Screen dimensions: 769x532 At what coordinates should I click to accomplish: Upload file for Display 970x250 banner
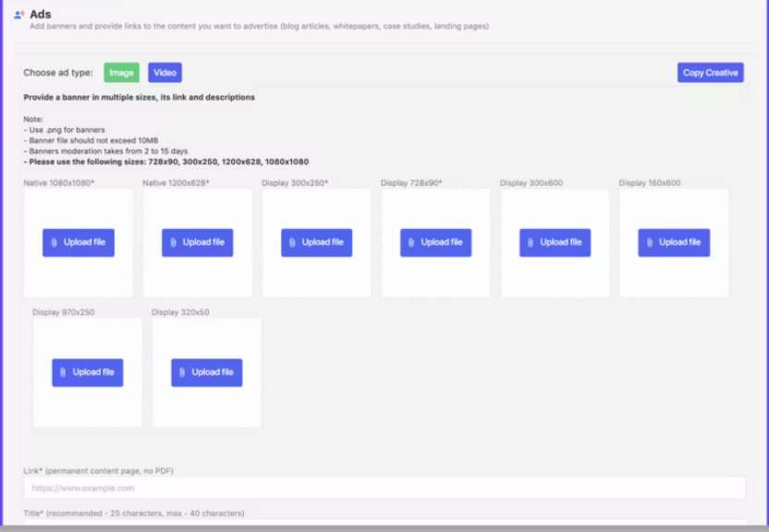pyautogui.click(x=88, y=372)
